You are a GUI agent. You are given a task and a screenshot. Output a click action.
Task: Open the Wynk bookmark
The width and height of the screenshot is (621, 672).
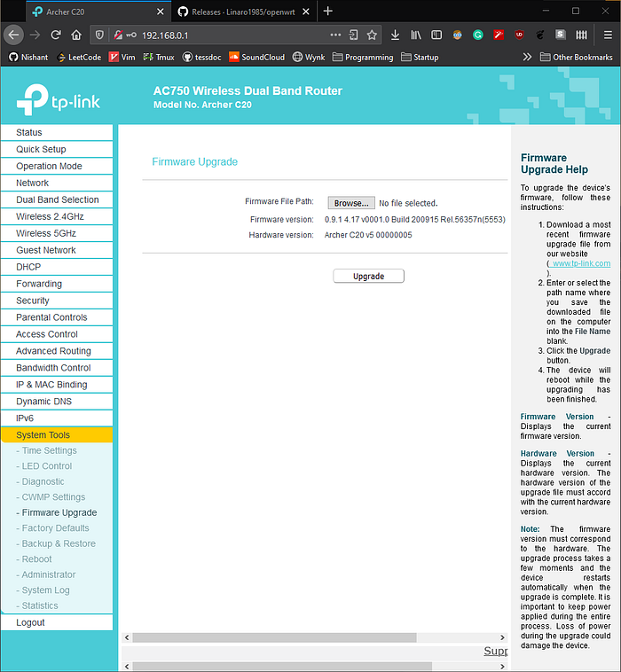[x=309, y=57]
